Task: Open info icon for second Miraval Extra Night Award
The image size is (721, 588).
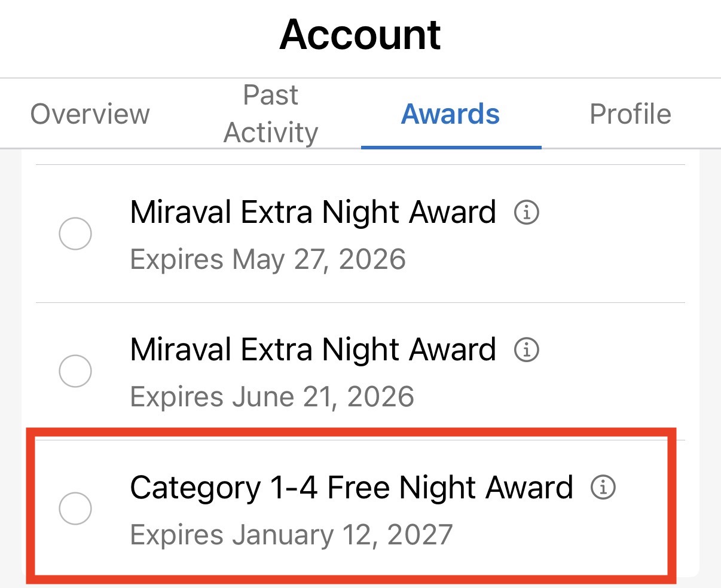Action: 527,350
